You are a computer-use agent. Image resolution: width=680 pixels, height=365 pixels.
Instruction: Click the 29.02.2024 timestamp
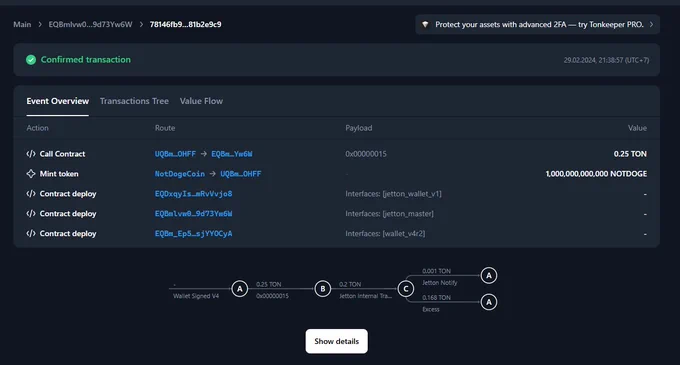point(606,60)
